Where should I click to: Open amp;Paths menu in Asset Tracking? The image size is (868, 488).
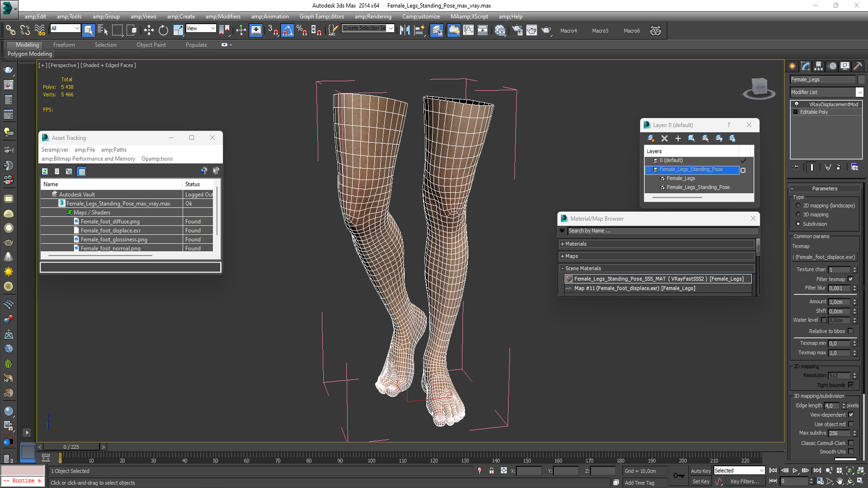point(114,150)
